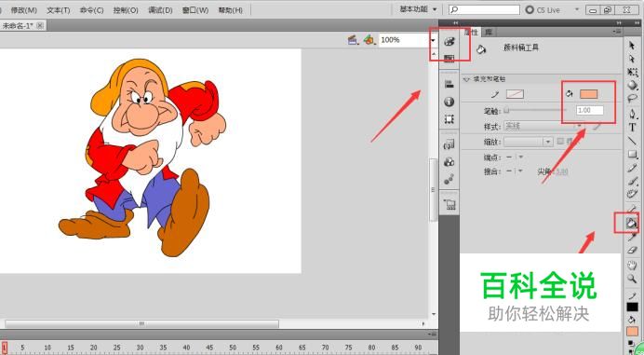
Task: Select the Zoom magnifier tool
Action: tap(632, 279)
